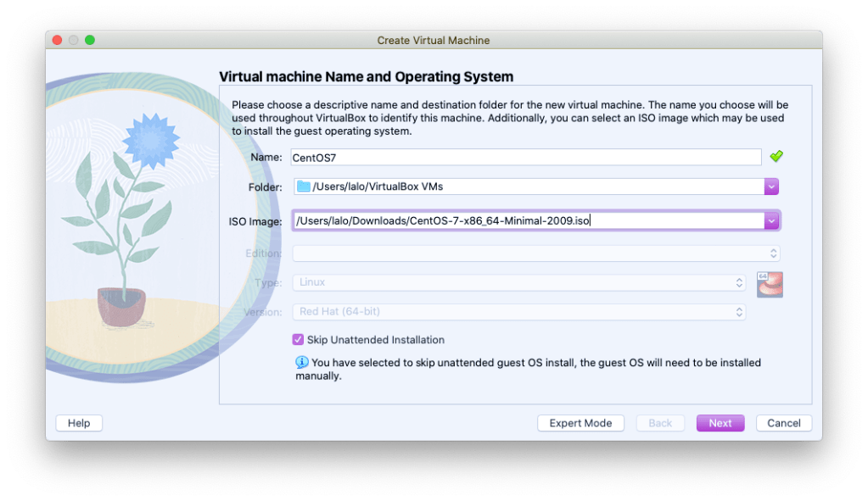Click the ISO Image path text field

[526, 220]
